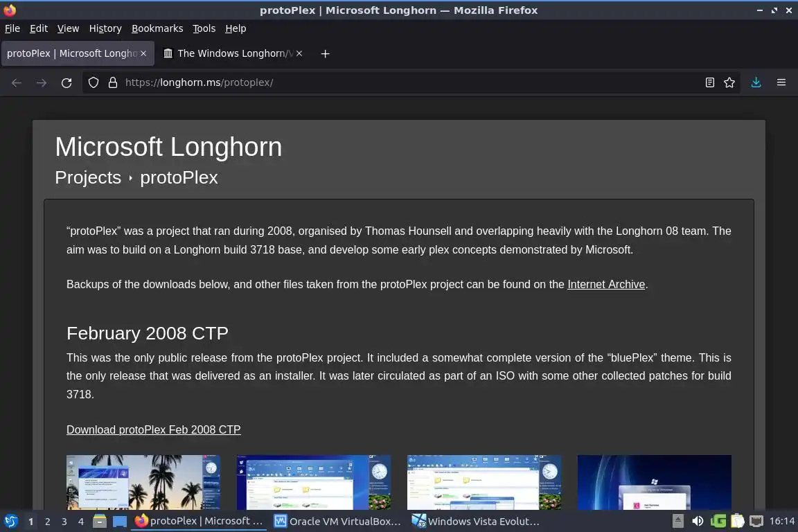Close the protoPlex tab

pyautogui.click(x=143, y=53)
